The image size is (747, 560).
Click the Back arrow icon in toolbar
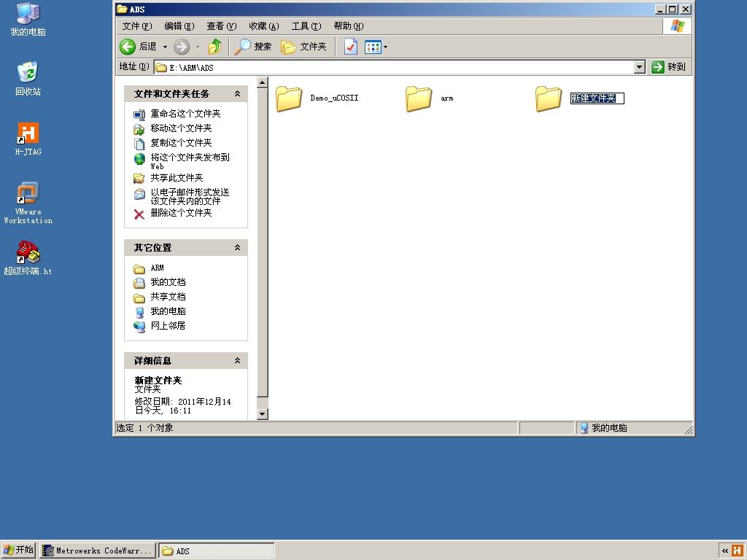(x=128, y=47)
